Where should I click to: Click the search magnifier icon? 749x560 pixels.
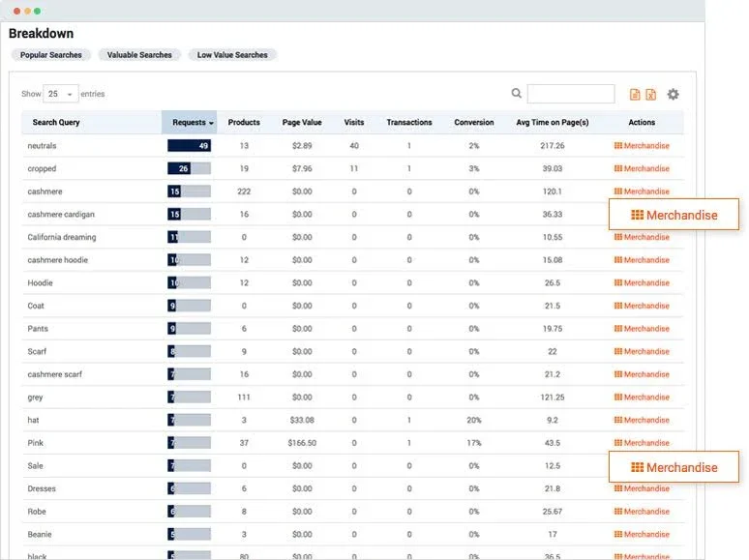(517, 94)
